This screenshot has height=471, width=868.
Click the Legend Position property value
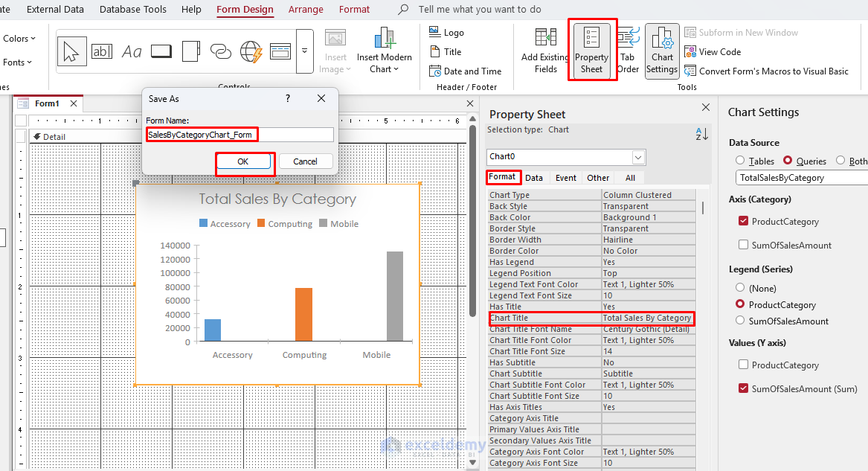click(649, 273)
